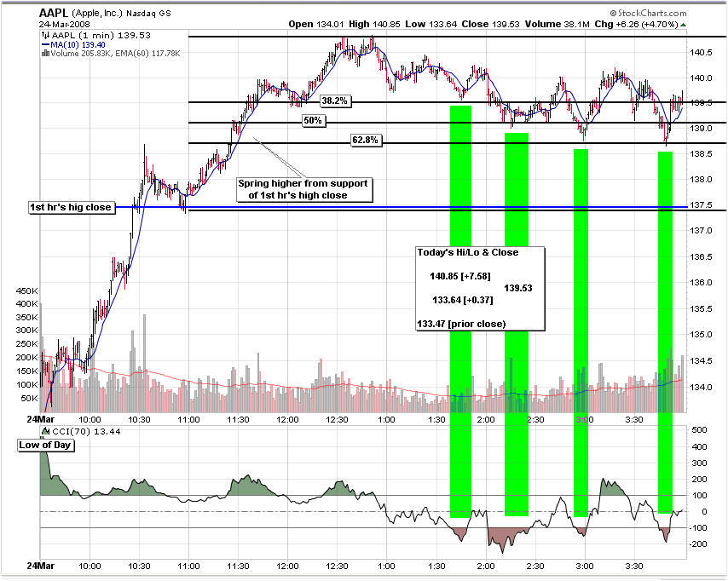This screenshot has width=728, height=581.
Task: Click the 'Today's Hi/Lo & Close' heading
Action: point(467,252)
